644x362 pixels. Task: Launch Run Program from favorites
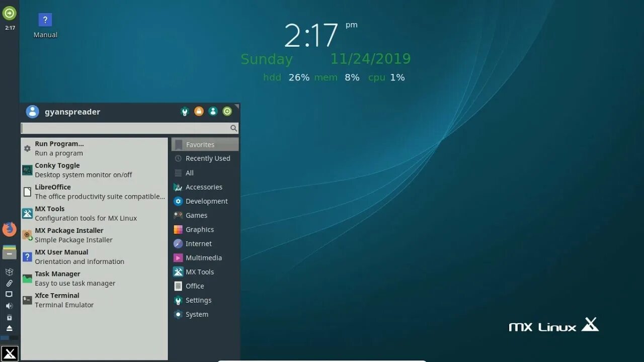coord(94,149)
